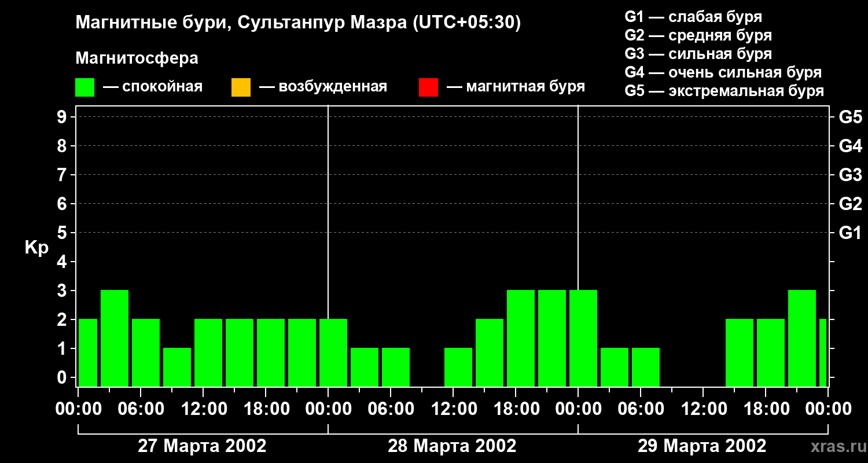Click the G1 storm level axis label
Screen dimensions: 868x463
click(x=850, y=233)
